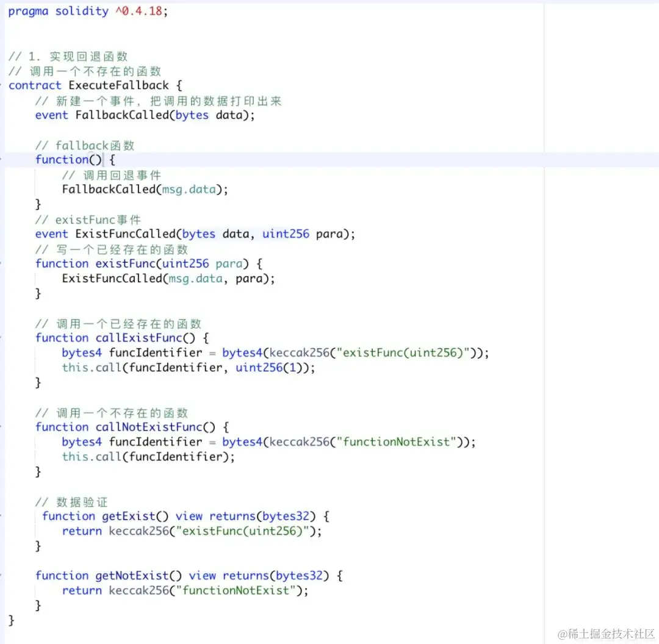Click the comment '// 调用一个已经存在的函数'

(118, 324)
